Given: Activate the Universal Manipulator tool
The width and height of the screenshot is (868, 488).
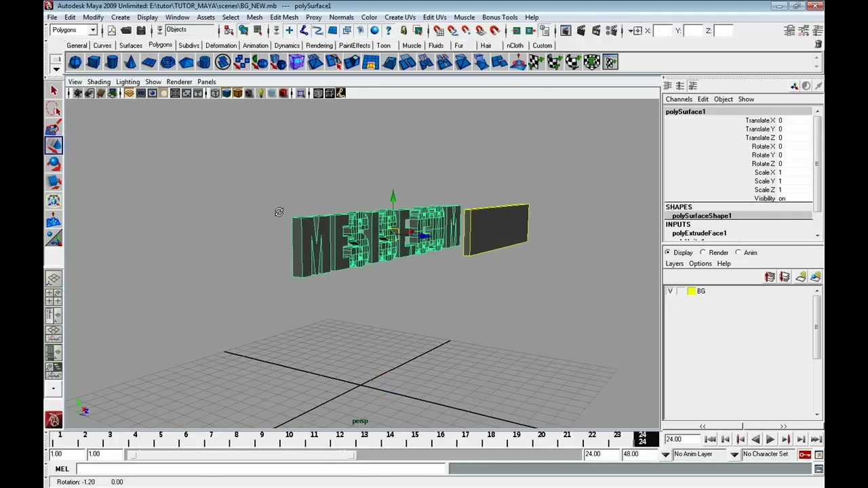Looking at the screenshot, I should click(x=54, y=200).
